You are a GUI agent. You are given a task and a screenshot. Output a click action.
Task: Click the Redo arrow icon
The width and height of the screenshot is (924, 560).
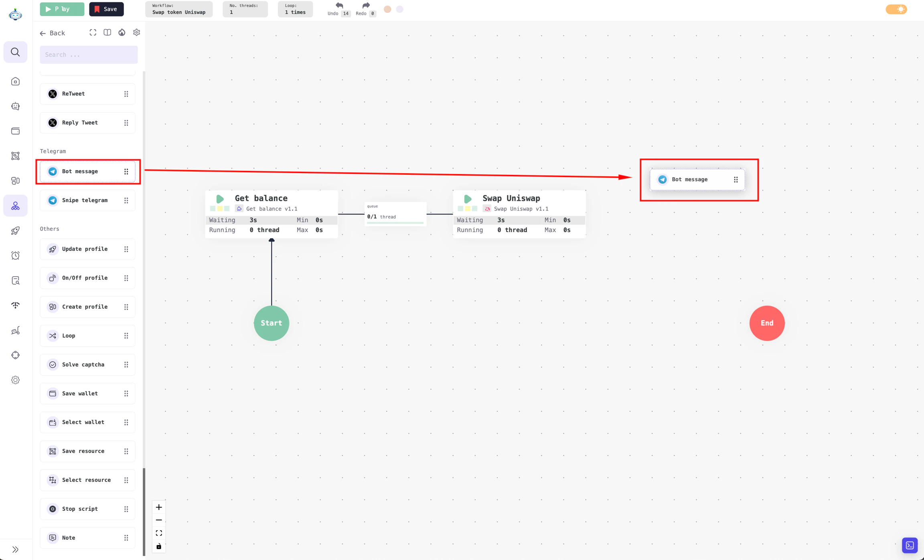click(x=366, y=6)
